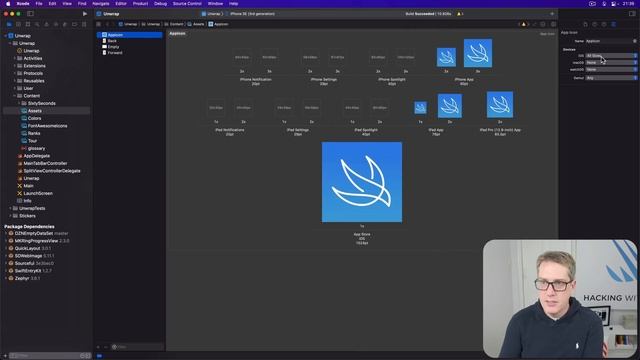640x360 pixels.
Task: Show the History inspector tab
Action: coord(595,24)
